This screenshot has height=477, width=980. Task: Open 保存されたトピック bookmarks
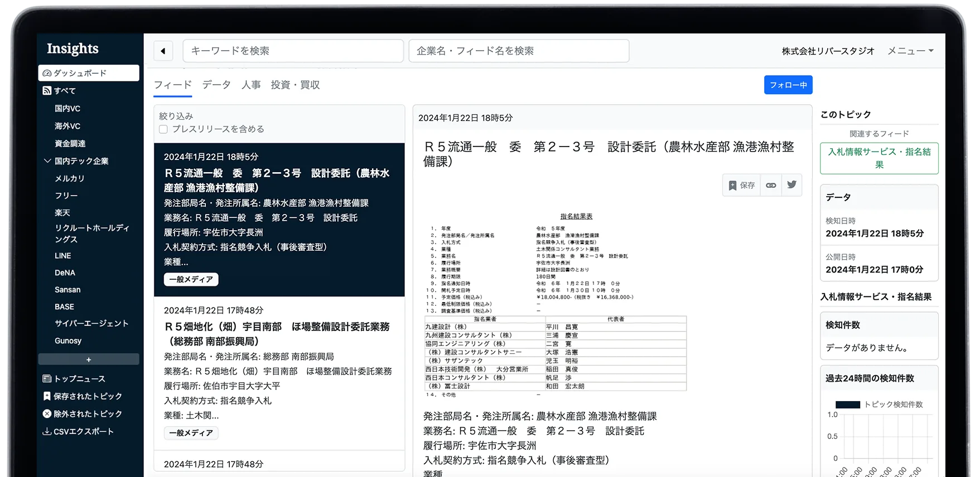(83, 396)
